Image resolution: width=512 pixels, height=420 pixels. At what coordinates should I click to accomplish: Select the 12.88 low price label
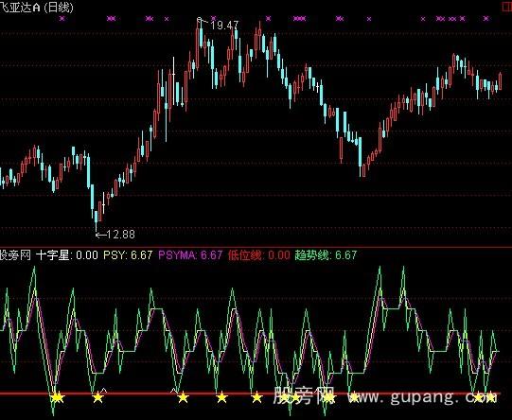[x=120, y=234]
